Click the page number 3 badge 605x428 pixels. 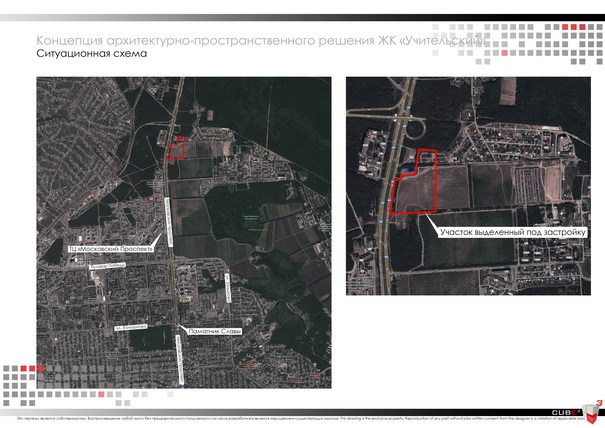point(597,404)
